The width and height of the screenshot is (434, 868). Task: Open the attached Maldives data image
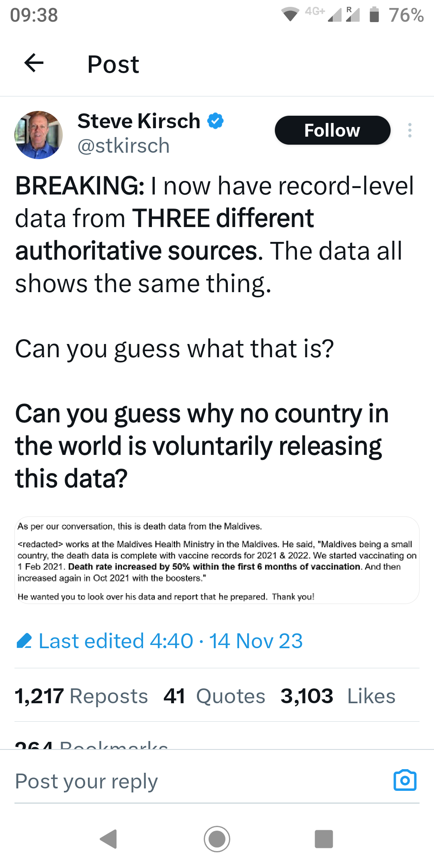[217, 560]
